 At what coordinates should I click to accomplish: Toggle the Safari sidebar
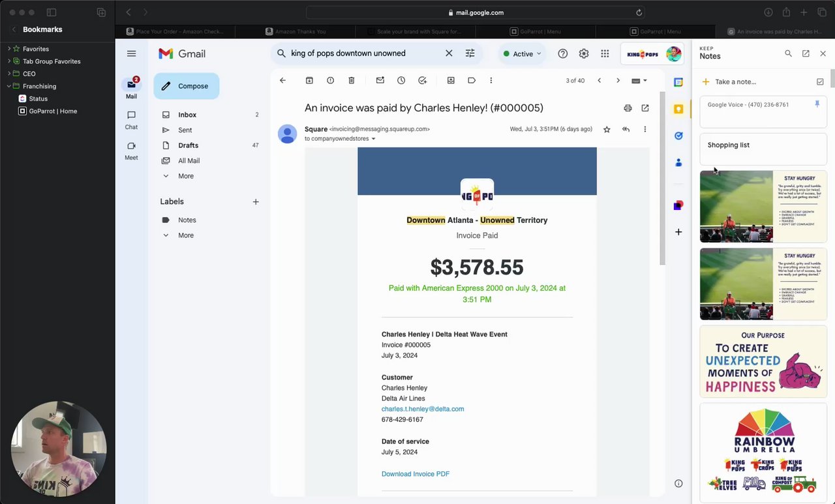point(52,12)
